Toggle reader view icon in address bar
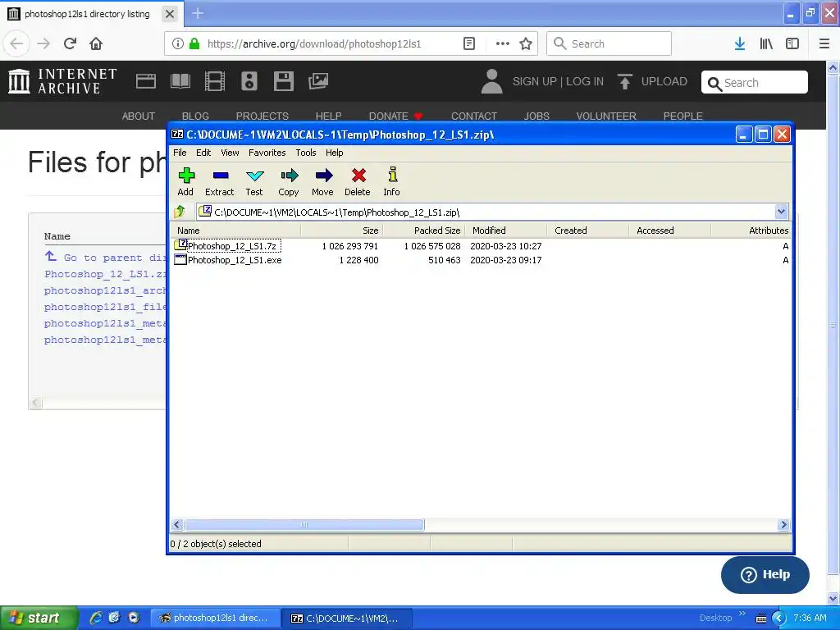 pyautogui.click(x=469, y=43)
